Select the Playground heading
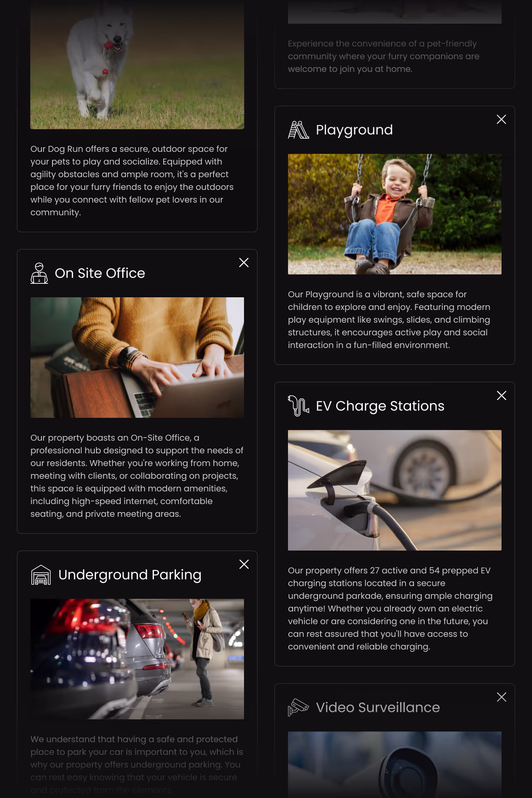Screen dimensions: 532x798 (x=354, y=130)
